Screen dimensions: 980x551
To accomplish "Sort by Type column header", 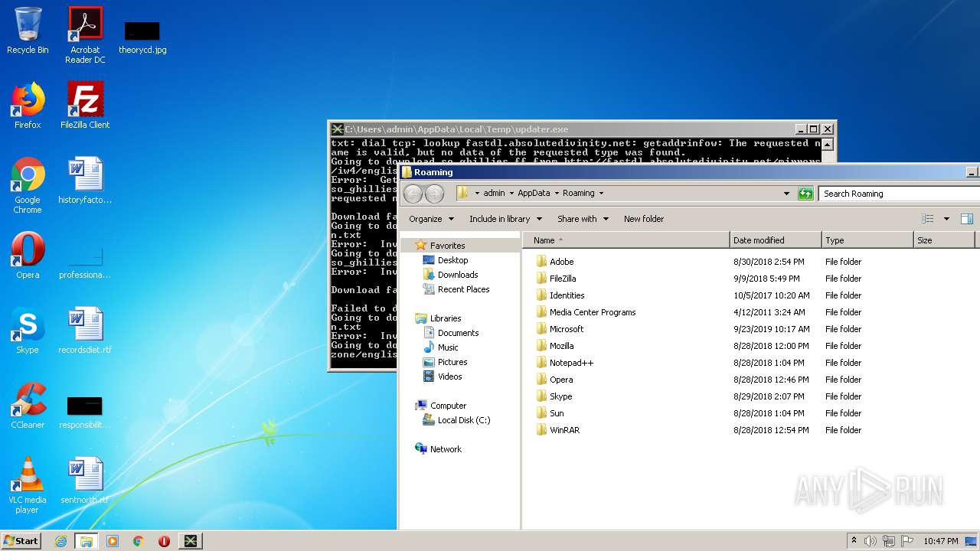I will pos(867,240).
